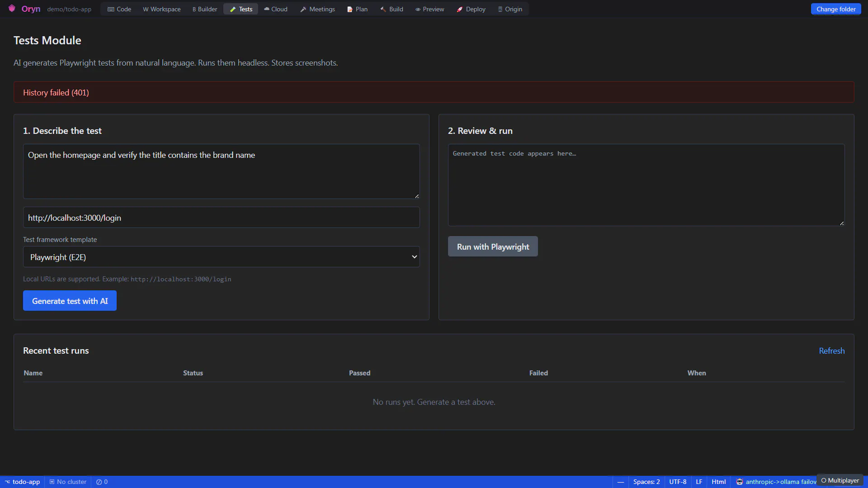
Task: Switch to the Workspace tab
Action: (x=161, y=9)
